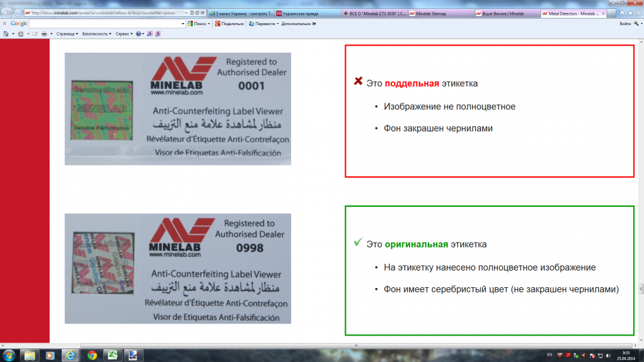Open browser Tools with the gear icon
This screenshot has width=644, height=362.
click(639, 13)
